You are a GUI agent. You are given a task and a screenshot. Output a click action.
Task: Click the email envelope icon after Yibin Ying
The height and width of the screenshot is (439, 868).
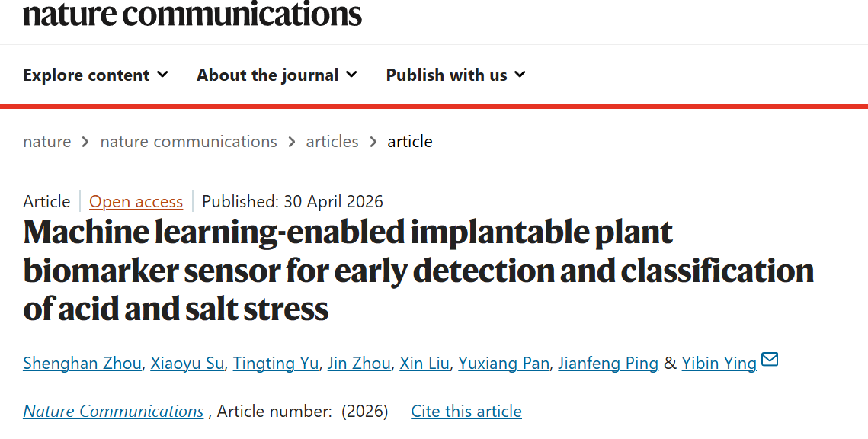coord(770,359)
